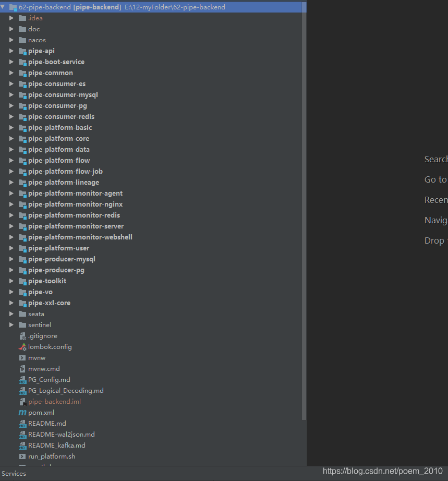Image resolution: width=448 pixels, height=481 pixels.
Task: Click the README-wal2json.md file icon
Action: tap(22, 435)
